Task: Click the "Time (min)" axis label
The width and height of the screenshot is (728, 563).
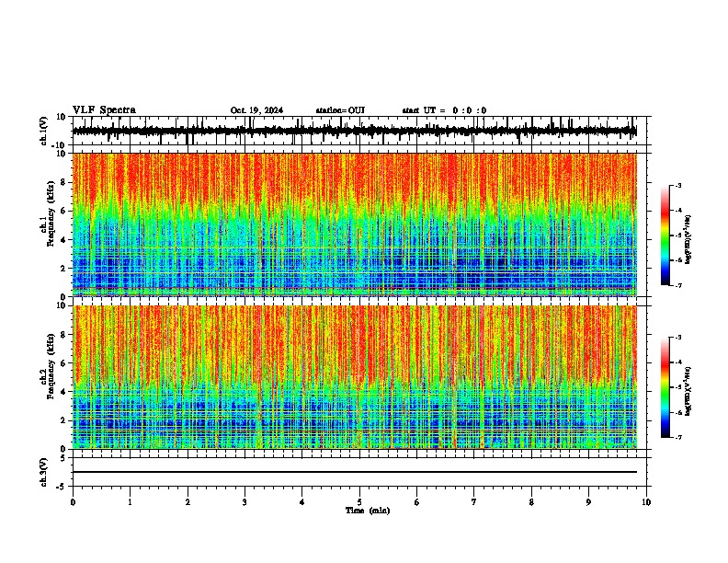Action: 368,511
